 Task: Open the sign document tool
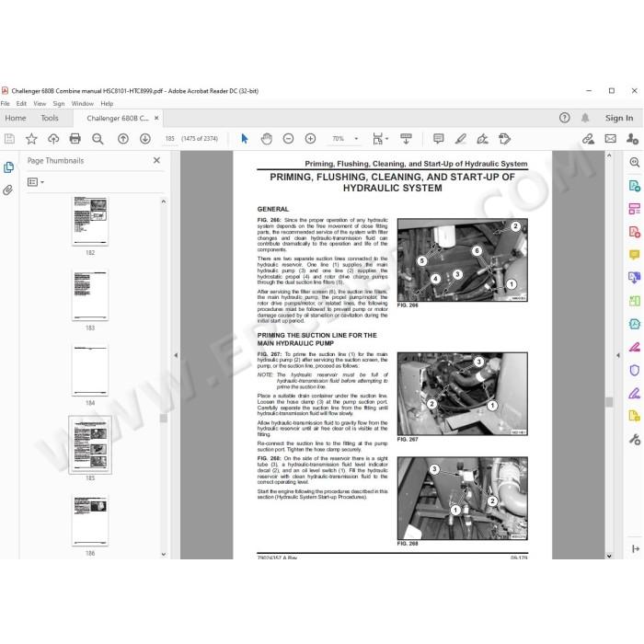tap(483, 139)
